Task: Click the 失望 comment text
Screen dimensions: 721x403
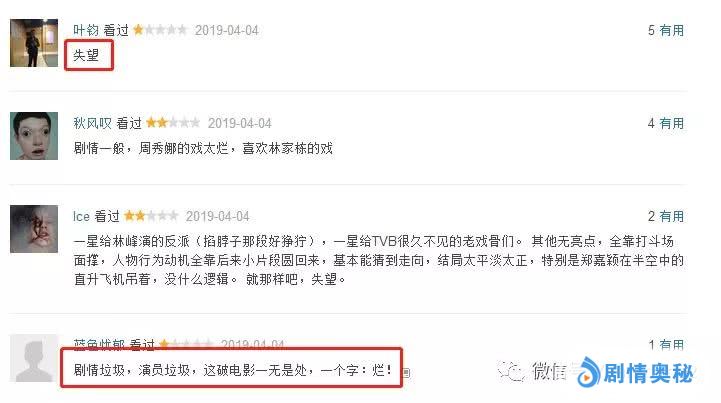Action: [86, 55]
